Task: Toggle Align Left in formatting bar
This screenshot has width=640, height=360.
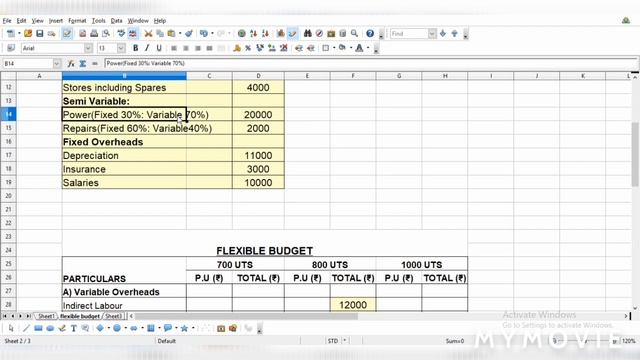Action: pyautogui.click(x=174, y=48)
